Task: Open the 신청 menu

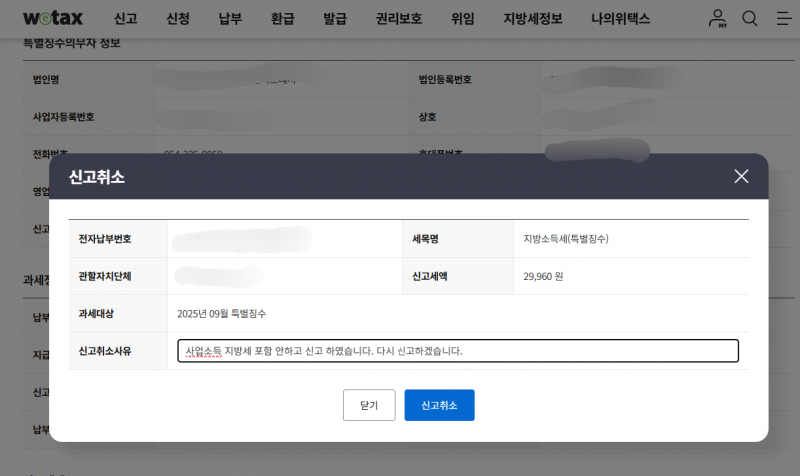Action: coord(178,19)
